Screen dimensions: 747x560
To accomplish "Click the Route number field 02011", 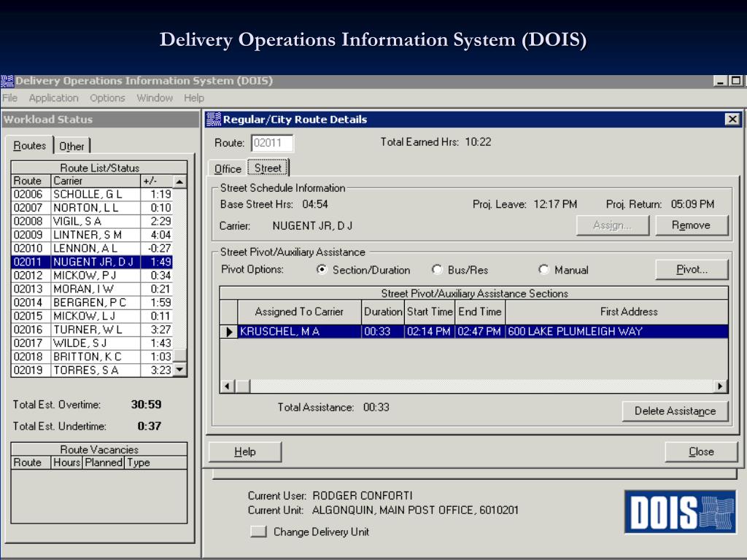I will pos(273,143).
